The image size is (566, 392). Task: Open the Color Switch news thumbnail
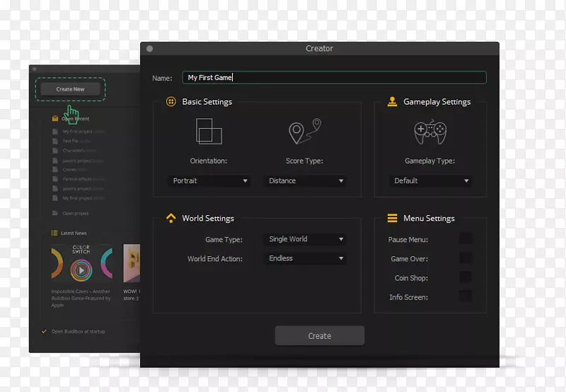coord(81,263)
